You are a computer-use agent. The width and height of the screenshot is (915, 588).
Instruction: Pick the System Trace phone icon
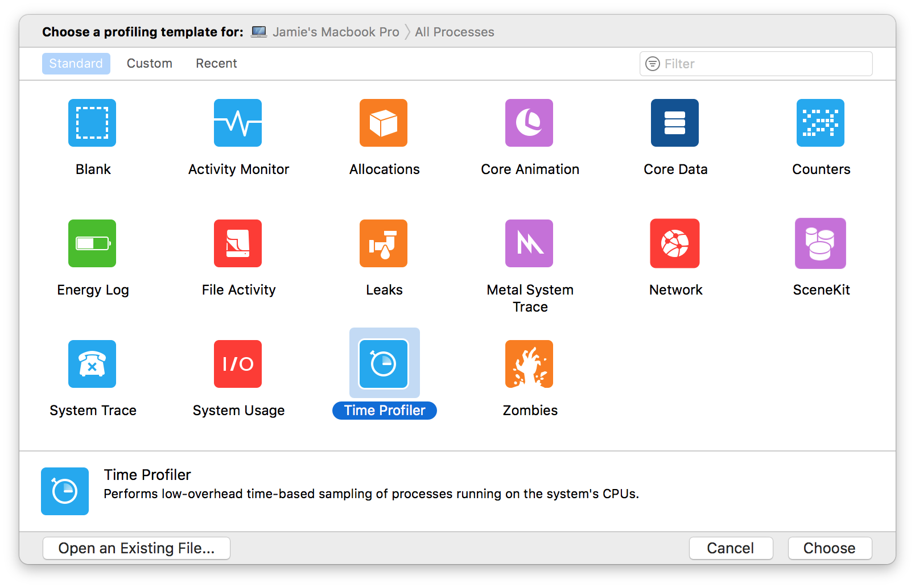(92, 364)
